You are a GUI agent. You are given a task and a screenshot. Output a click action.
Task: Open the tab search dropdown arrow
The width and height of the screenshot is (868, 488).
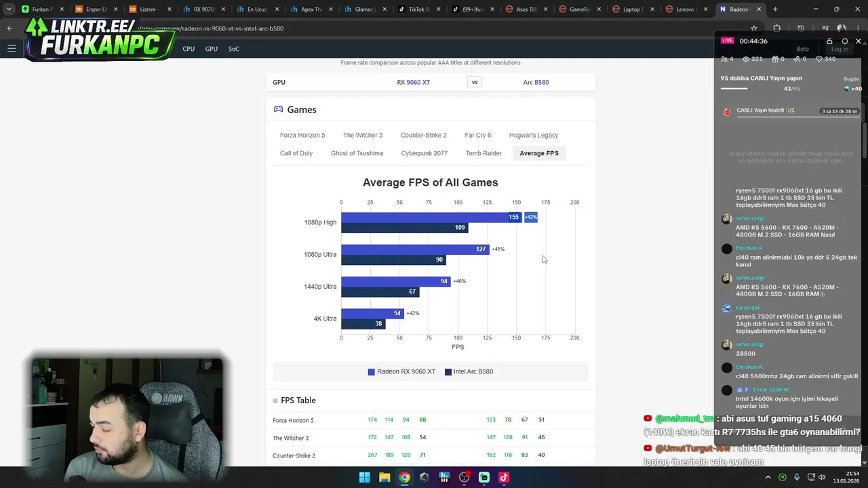(9, 9)
